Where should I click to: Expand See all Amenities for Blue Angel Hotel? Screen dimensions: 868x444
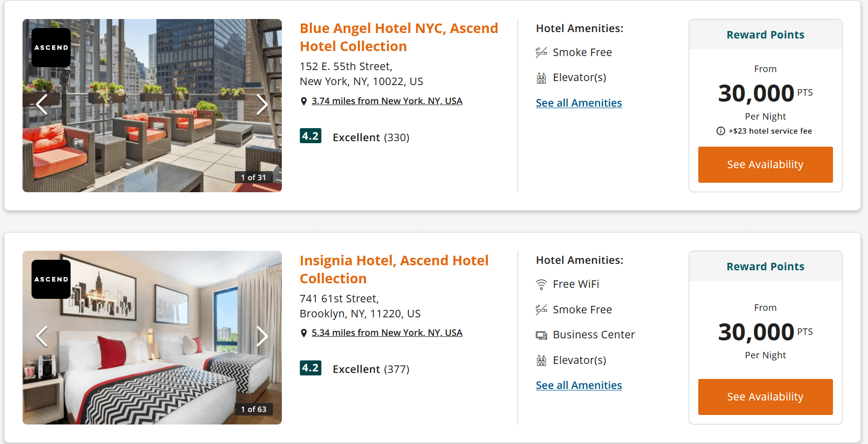[579, 103]
